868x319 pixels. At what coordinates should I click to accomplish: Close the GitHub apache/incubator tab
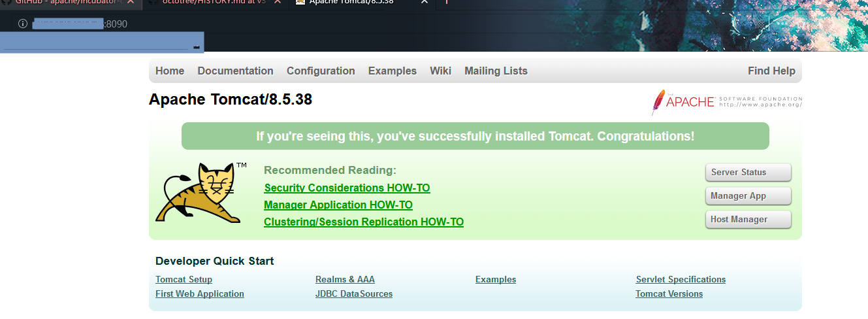(131, 2)
